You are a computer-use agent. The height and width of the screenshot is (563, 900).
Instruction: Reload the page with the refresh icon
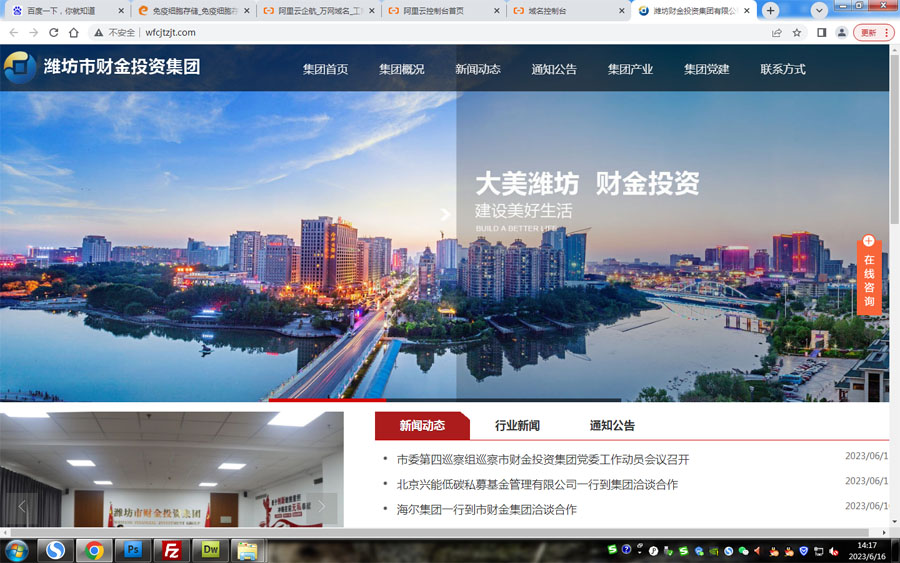53,32
